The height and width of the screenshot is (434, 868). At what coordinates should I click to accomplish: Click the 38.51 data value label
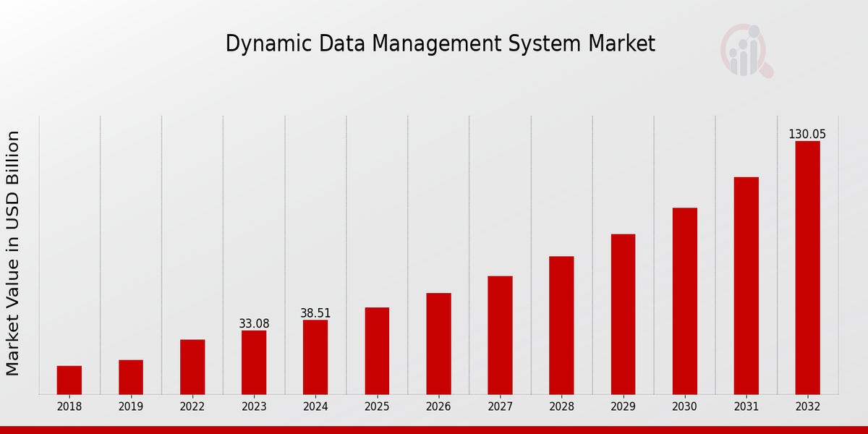click(x=315, y=313)
